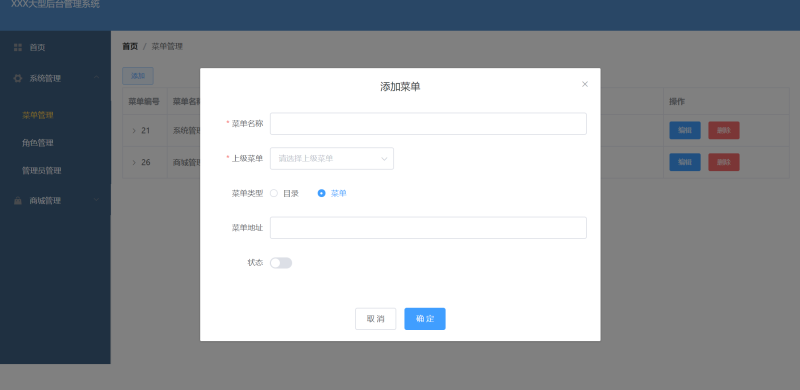Expand table row 26
Viewport: 800px width, 390px height.
tap(134, 162)
